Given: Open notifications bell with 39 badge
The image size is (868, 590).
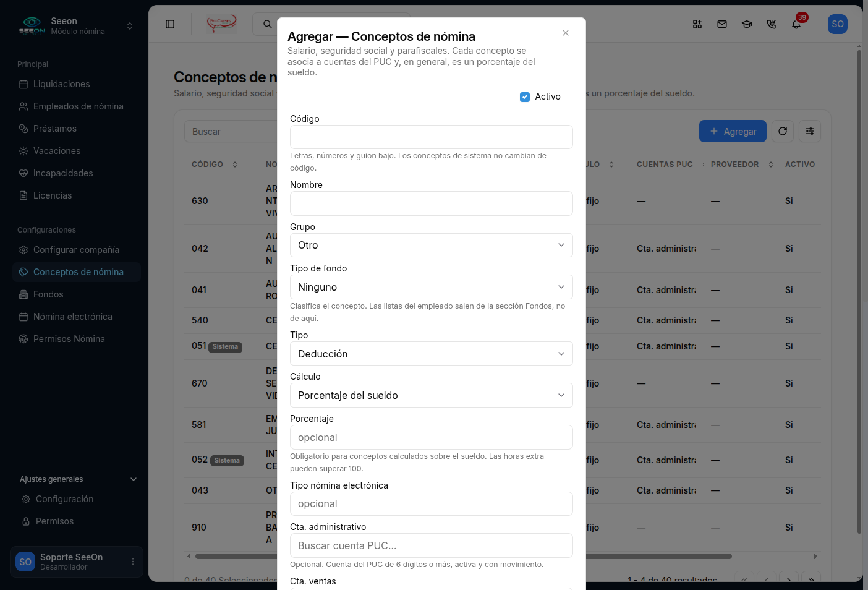Looking at the screenshot, I should coord(796,24).
